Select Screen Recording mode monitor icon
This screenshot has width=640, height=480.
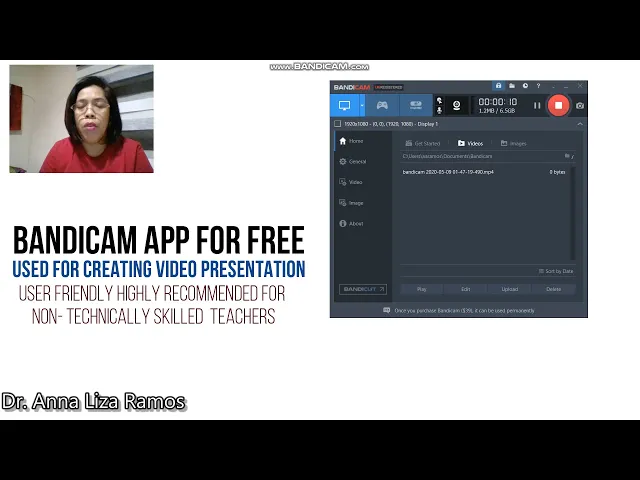tap(344, 106)
